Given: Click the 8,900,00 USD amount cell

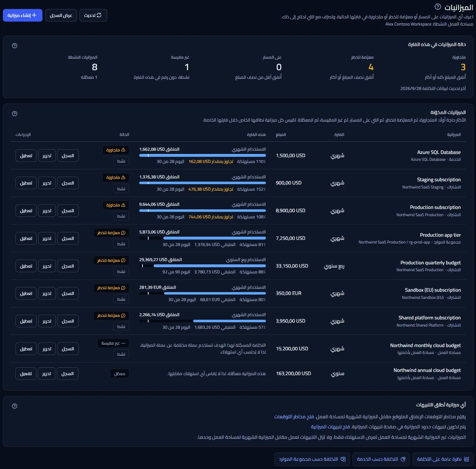Looking at the screenshot, I should click(290, 210).
